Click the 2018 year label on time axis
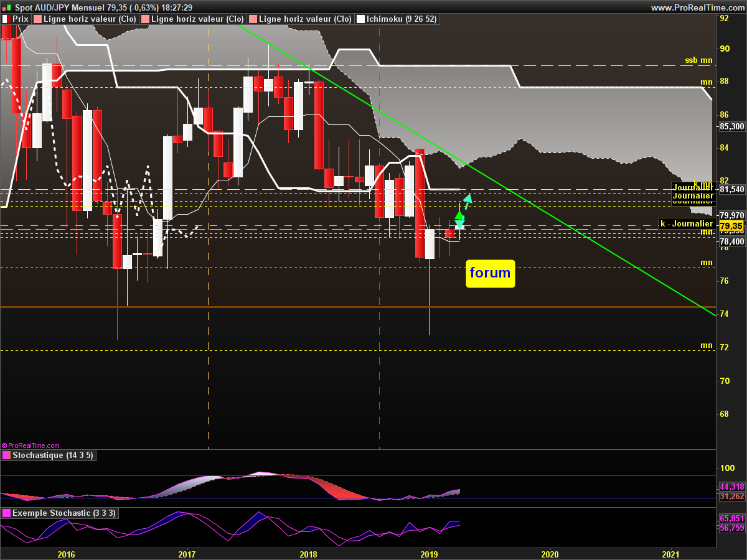Screen dimensions: 747x560 [308, 554]
